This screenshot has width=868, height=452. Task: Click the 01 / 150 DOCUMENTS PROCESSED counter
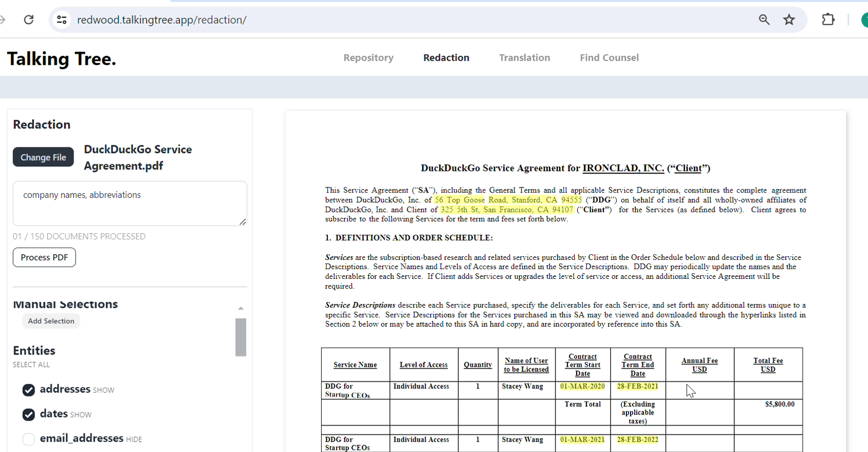point(79,236)
